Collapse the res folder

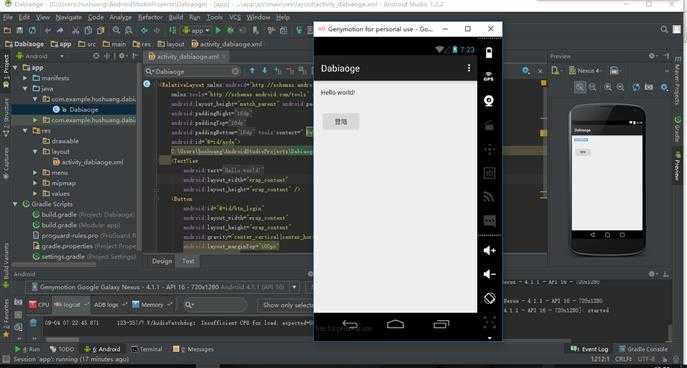click(25, 131)
